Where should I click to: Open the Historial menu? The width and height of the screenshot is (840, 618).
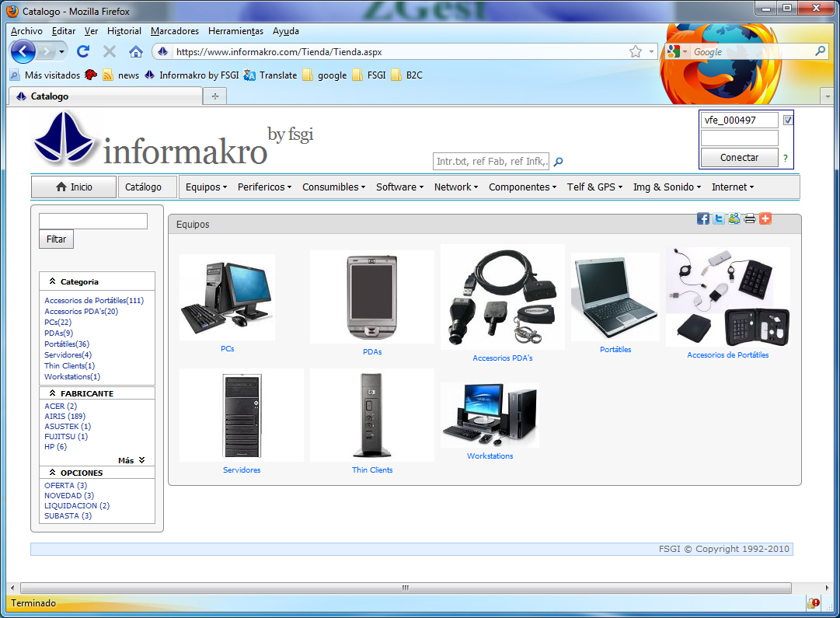tap(124, 31)
